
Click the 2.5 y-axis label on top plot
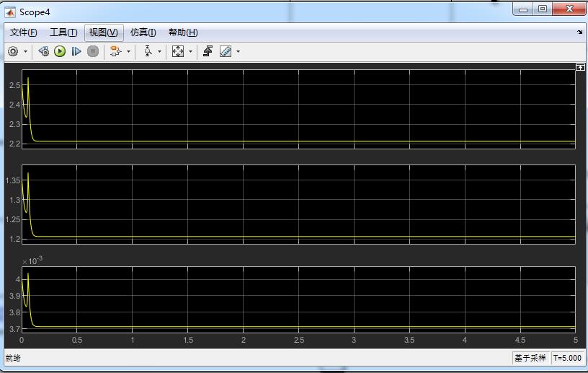(14, 85)
